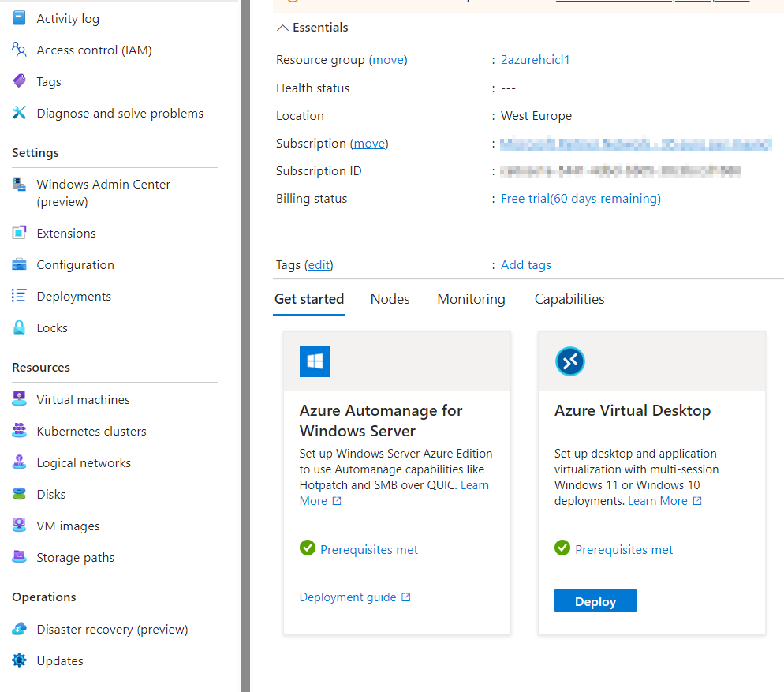784x692 pixels.
Task: Click green check on Virtual Desktop Prerequisites met
Action: click(x=562, y=548)
